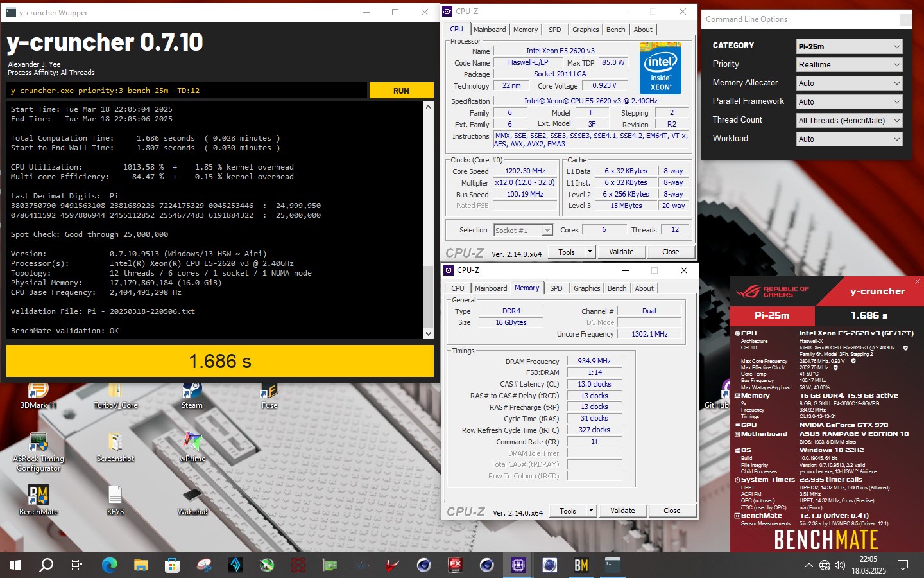Launch wPrime from the desktop
Screen dimensions: 924x578
click(x=193, y=448)
